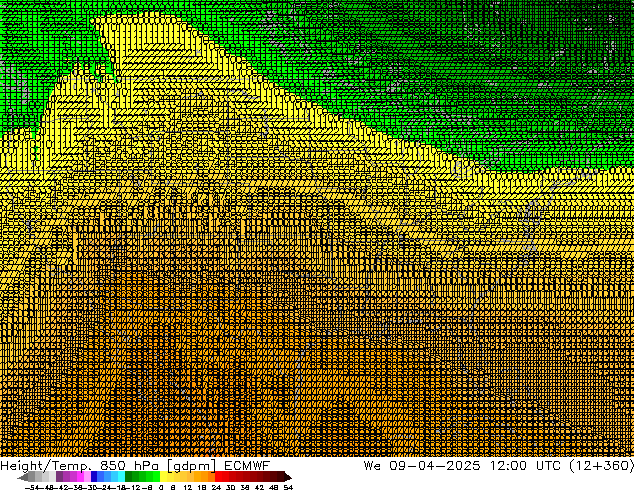Viewport: 634px width, 490px height.
Task: Click the 'Height/Temp. 850 hPa [gdpm] ECMWF' title
Action: pyautogui.click(x=135, y=466)
